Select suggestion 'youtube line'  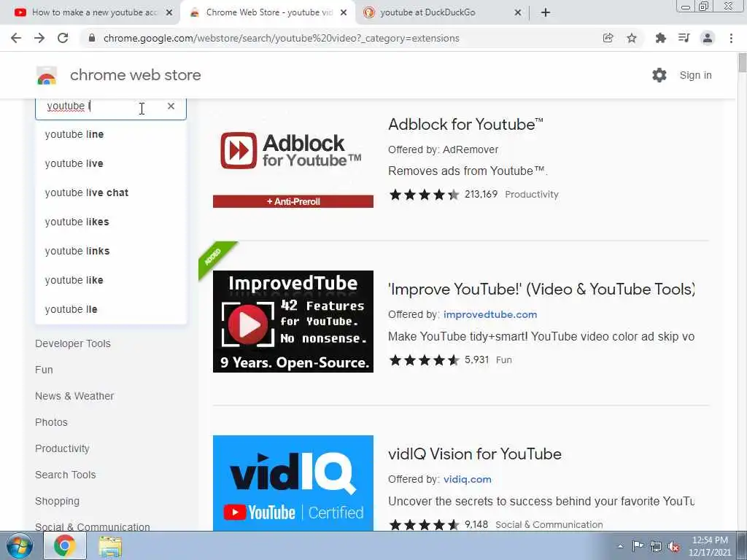point(111,134)
